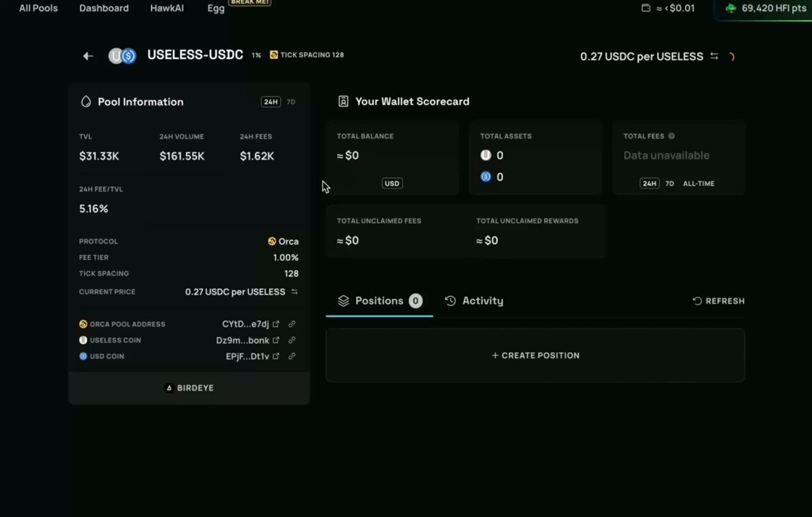Click the Total Fees info icon

click(671, 136)
